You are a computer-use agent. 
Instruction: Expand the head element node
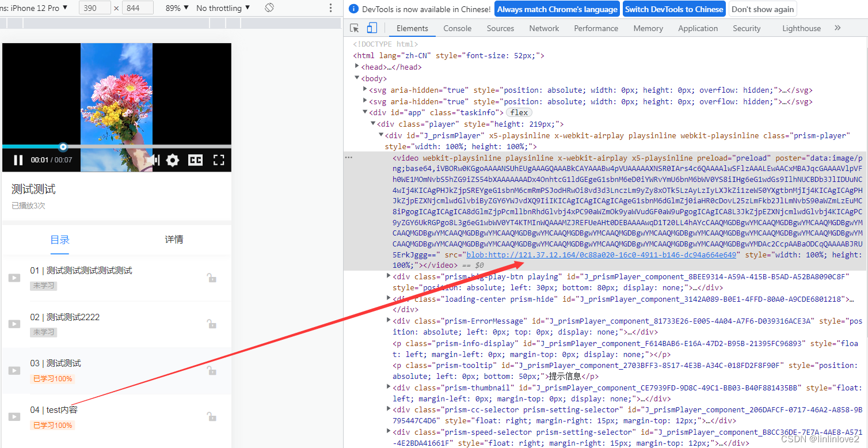[x=357, y=67]
